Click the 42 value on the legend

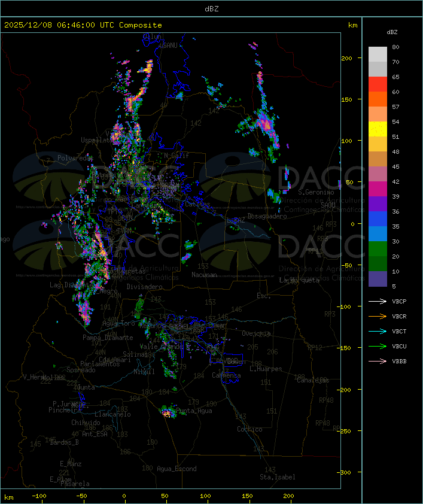(x=395, y=181)
